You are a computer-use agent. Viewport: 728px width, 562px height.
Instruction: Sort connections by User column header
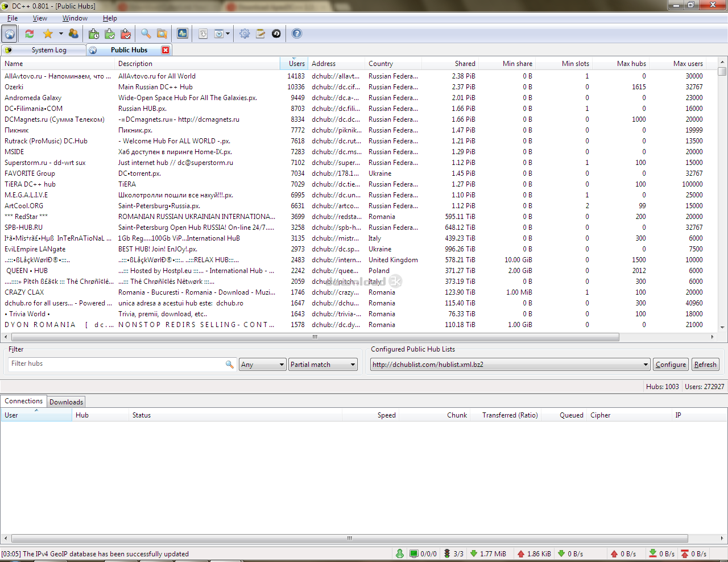(x=36, y=415)
